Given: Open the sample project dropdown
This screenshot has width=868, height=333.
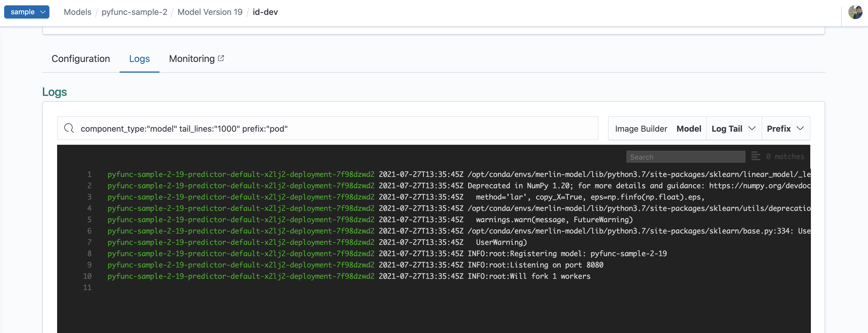Looking at the screenshot, I should (x=26, y=12).
